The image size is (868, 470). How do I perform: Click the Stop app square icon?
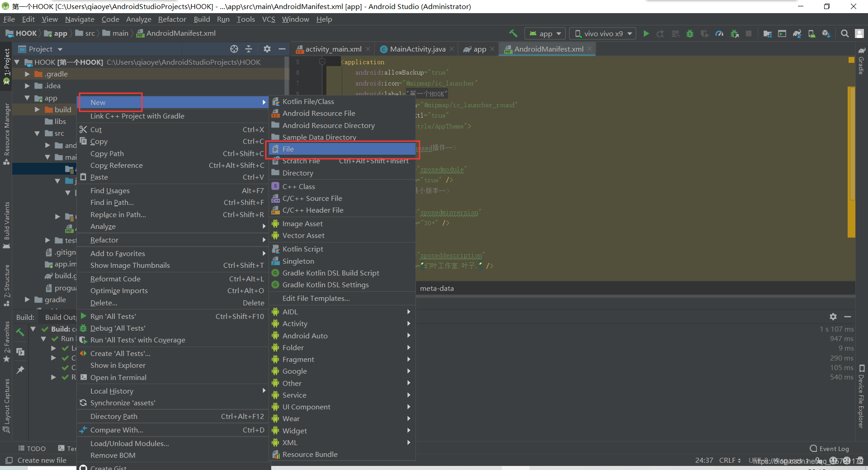click(x=749, y=33)
